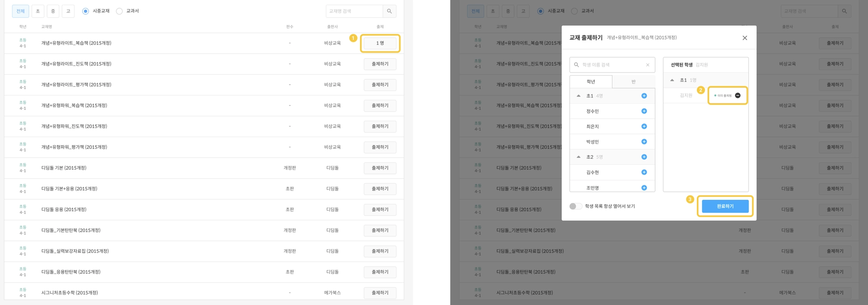Click the 완료하기 button
This screenshot has height=305, width=868.
(725, 206)
